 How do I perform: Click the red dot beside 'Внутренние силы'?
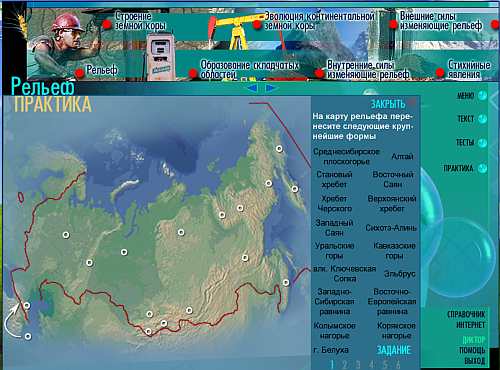319,73
